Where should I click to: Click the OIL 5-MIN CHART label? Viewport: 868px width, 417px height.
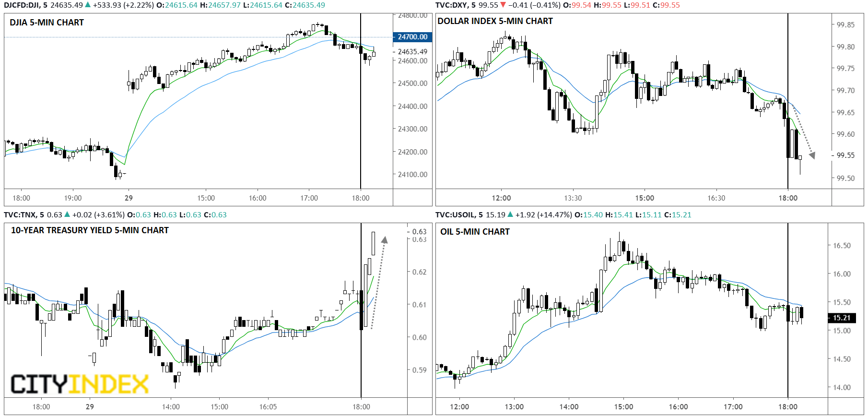pyautogui.click(x=475, y=232)
